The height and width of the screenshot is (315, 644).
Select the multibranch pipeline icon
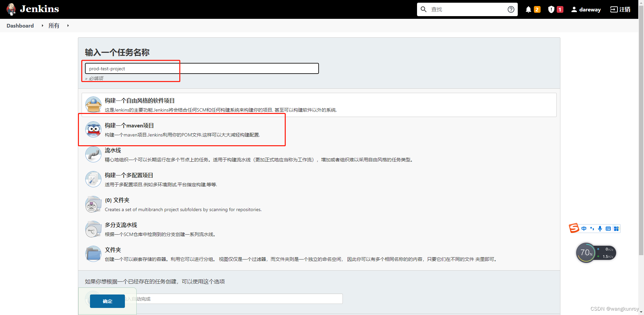pos(93,229)
